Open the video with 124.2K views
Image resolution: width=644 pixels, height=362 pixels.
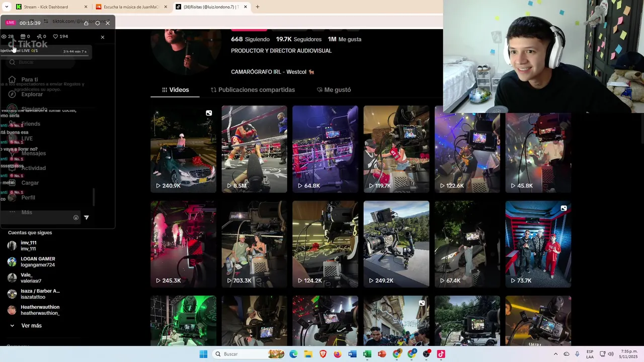click(326, 244)
